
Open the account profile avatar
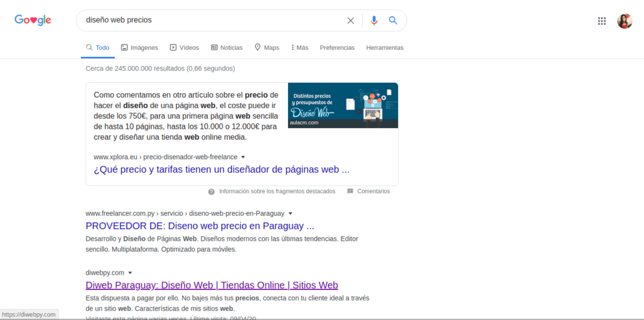625,21
